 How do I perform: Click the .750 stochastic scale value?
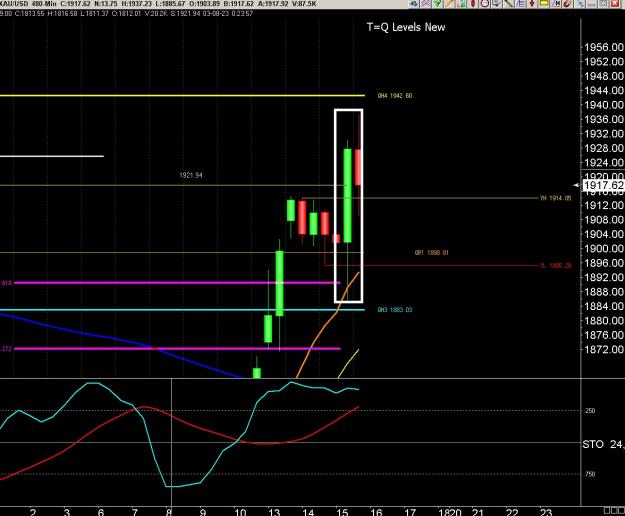coord(590,474)
